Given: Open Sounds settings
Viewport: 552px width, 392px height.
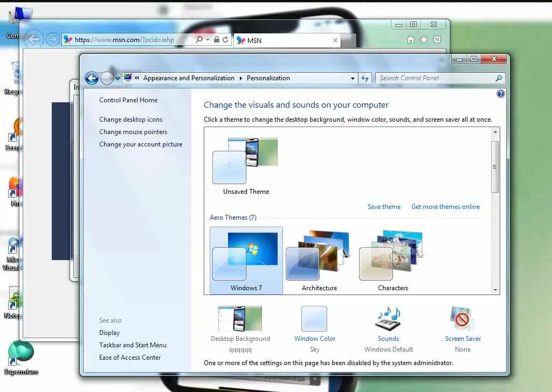Looking at the screenshot, I should pyautogui.click(x=388, y=328).
